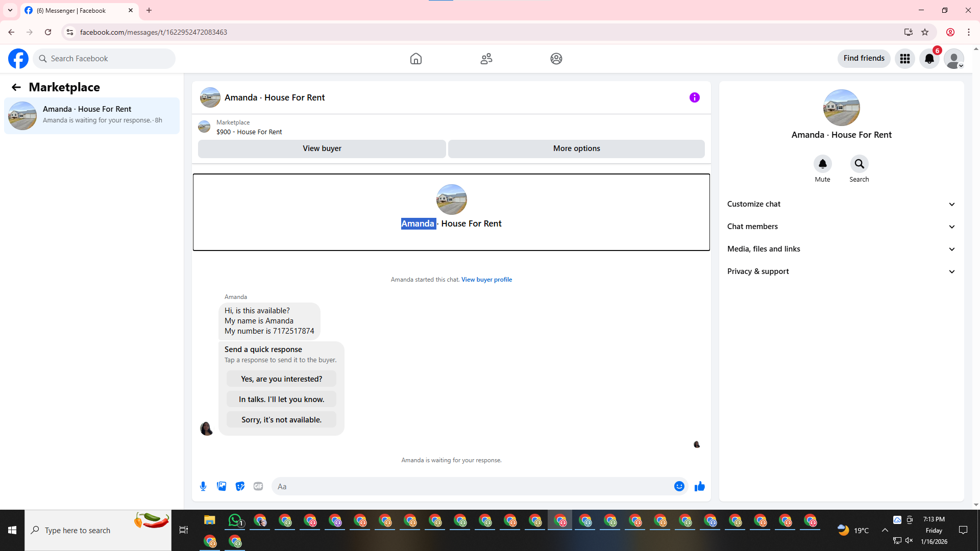Screen dimensions: 980x551
Task: Toggle the conversation information panel icon
Action: [x=694, y=97]
